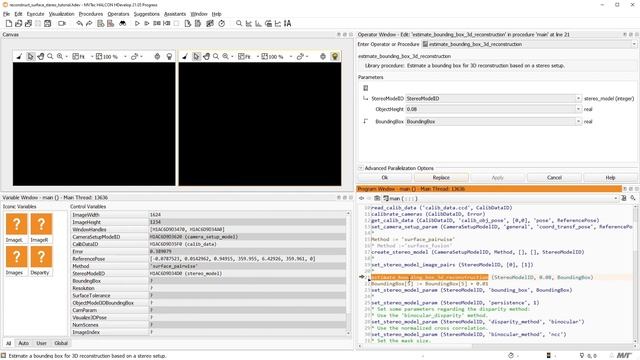
Task: Select the pointer tool in right canvas
Action: click(x=196, y=56)
